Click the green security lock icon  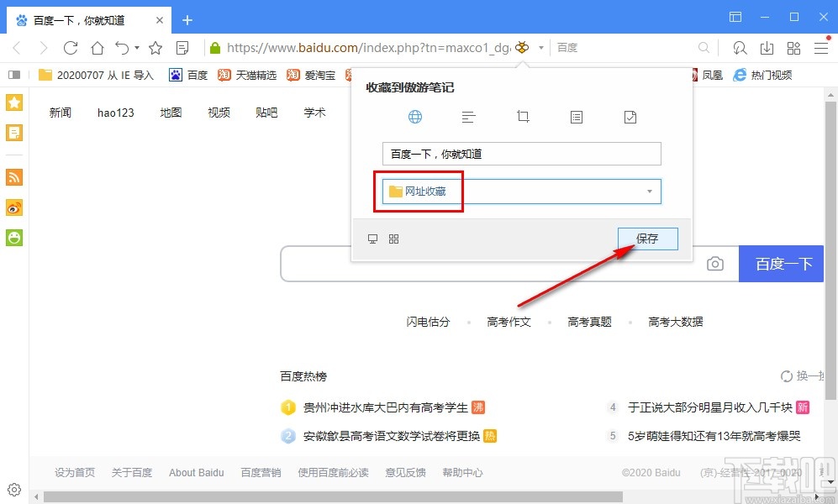pyautogui.click(x=215, y=48)
